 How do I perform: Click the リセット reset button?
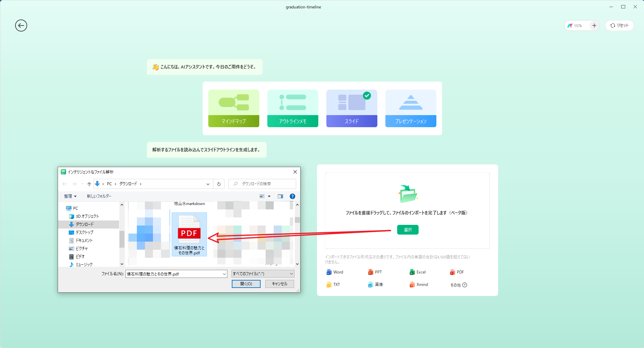(x=619, y=26)
